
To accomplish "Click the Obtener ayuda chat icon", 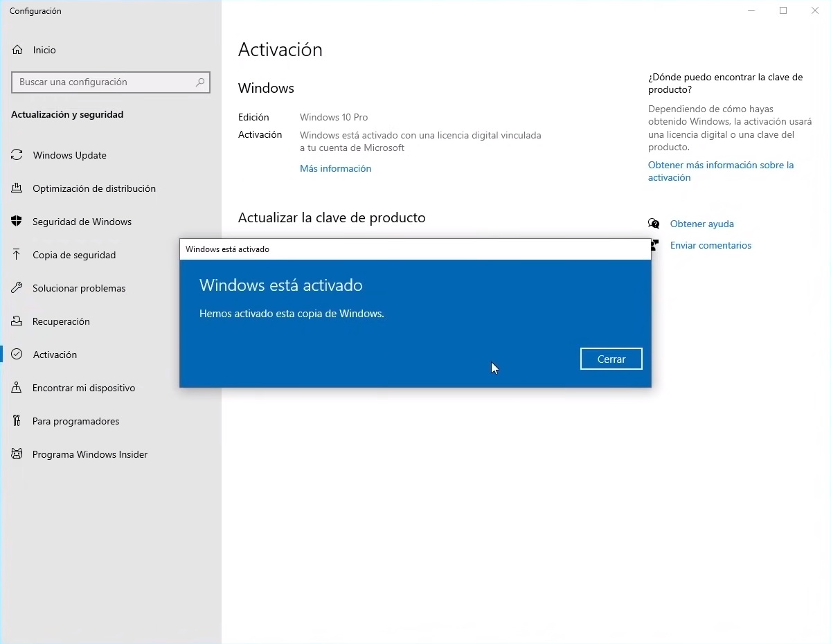I will (x=654, y=224).
